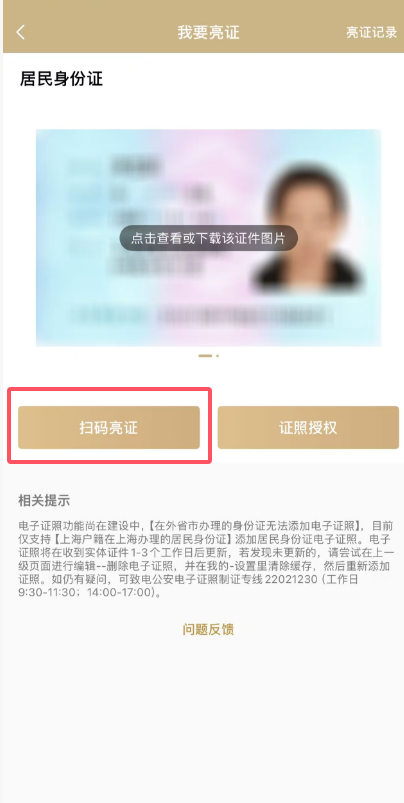
Task: Click the 相关提示 heading
Action: tap(44, 500)
